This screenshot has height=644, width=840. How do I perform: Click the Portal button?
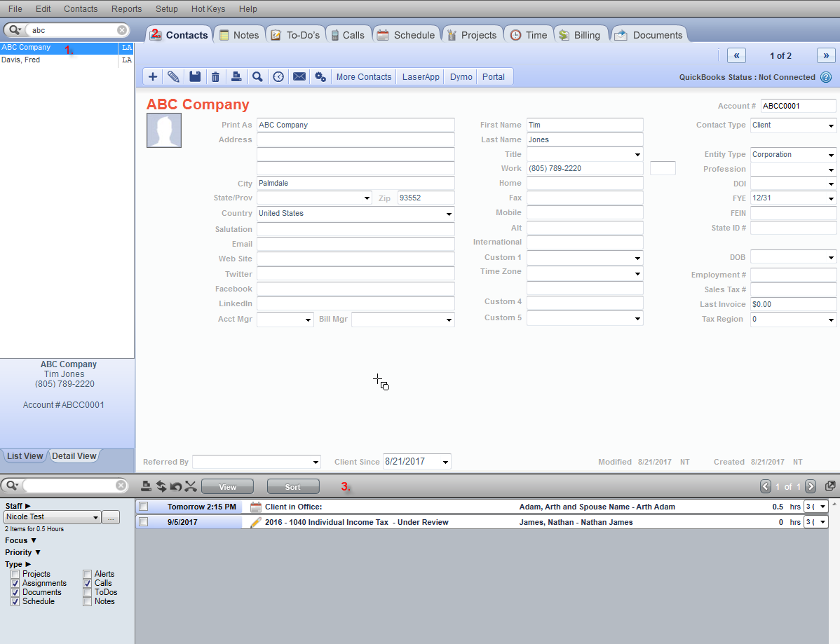coord(494,76)
